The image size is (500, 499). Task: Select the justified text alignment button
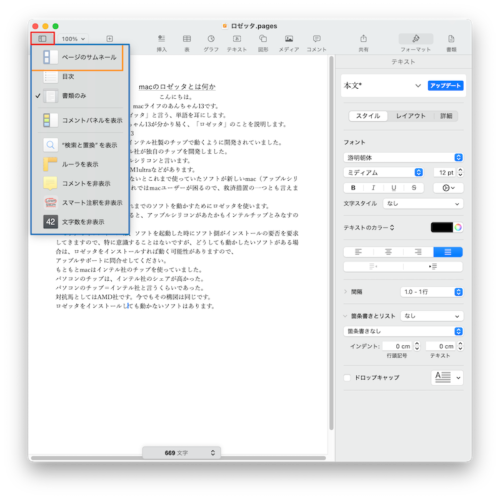(448, 252)
